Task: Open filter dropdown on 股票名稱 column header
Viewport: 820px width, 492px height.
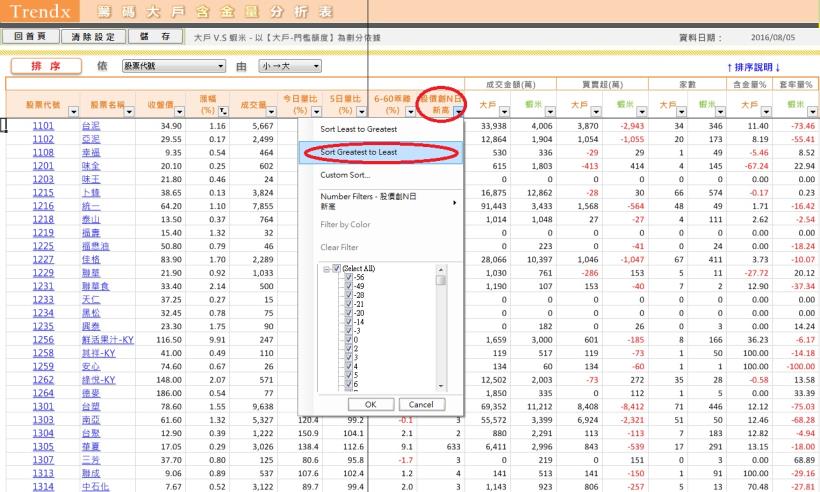Action: coord(129,111)
